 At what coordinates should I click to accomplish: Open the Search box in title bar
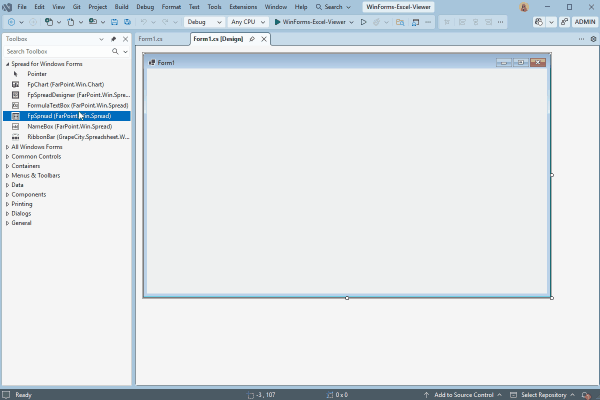pos(333,7)
